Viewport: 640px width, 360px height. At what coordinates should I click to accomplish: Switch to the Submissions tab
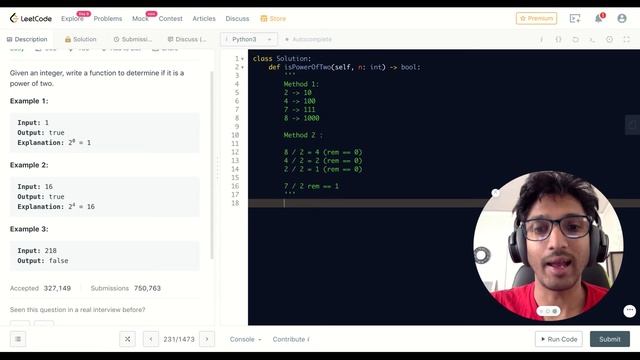point(133,39)
